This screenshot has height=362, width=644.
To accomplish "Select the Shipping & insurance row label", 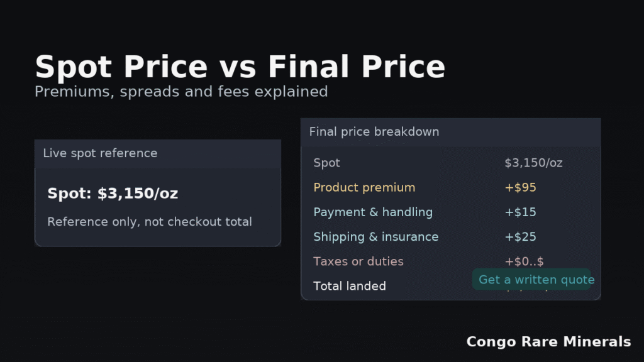I will [x=376, y=237].
